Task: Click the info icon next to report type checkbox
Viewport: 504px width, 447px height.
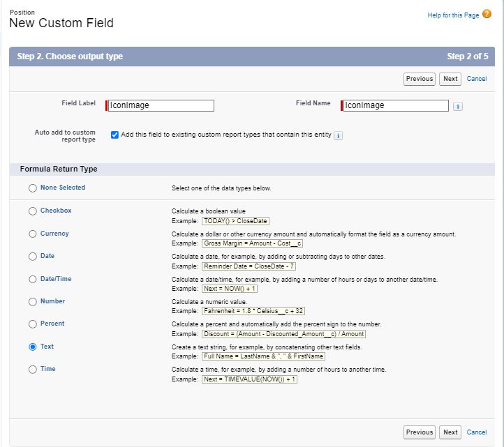Action: click(338, 135)
